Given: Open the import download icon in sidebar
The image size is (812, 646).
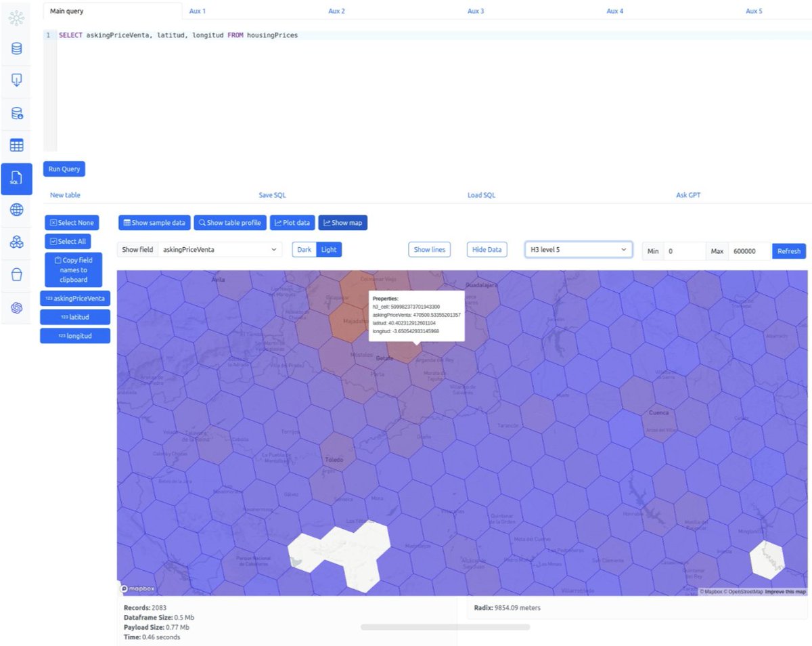Looking at the screenshot, I should click(16, 81).
